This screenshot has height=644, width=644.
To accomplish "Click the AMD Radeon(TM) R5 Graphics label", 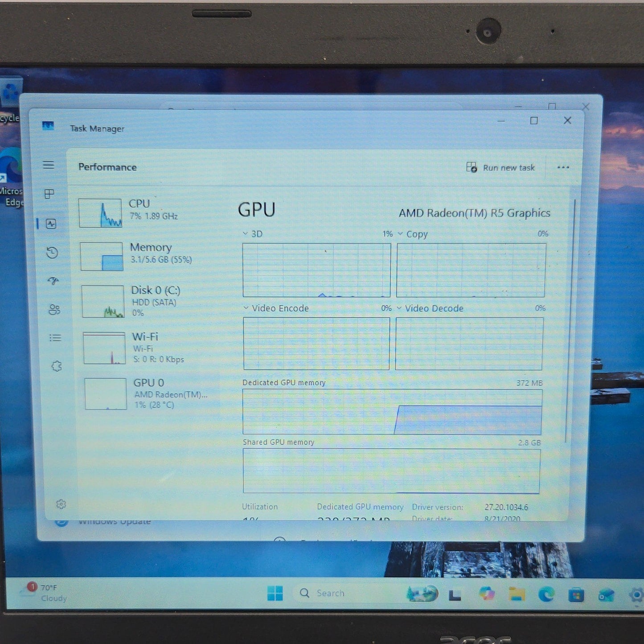I will tap(475, 213).
